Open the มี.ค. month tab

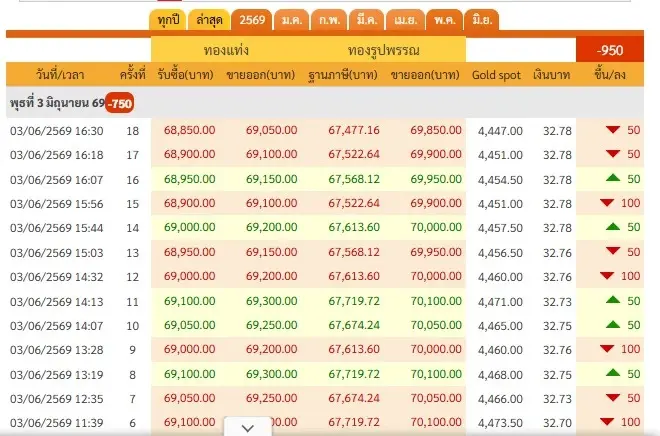367,20
